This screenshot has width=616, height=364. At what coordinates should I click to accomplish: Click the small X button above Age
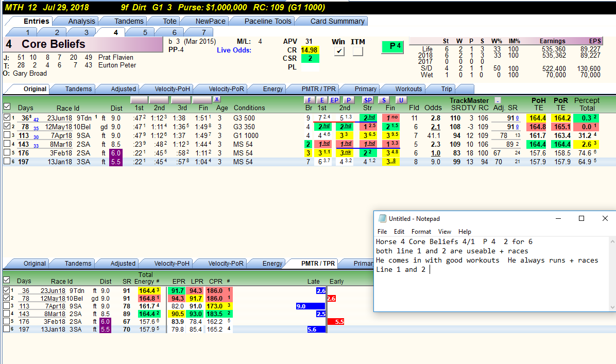217,99
